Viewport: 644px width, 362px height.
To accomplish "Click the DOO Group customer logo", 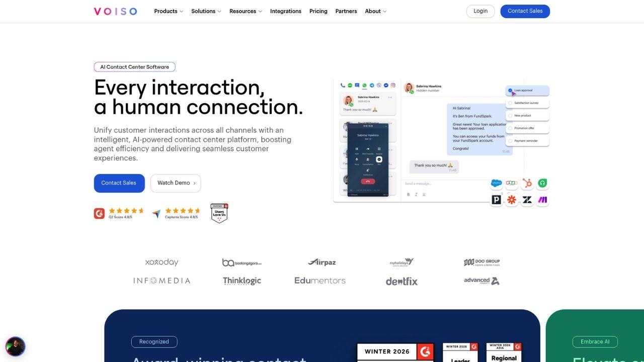I will coord(481,262).
